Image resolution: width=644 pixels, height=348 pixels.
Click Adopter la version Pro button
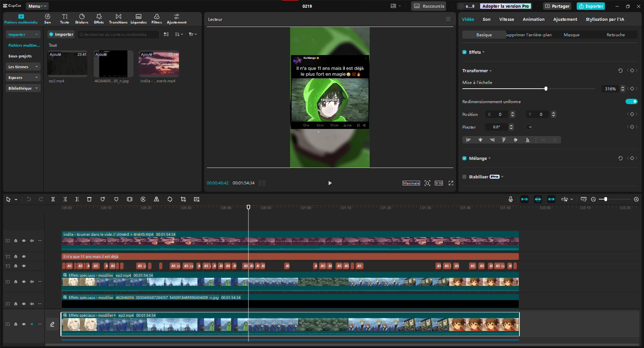click(x=505, y=6)
